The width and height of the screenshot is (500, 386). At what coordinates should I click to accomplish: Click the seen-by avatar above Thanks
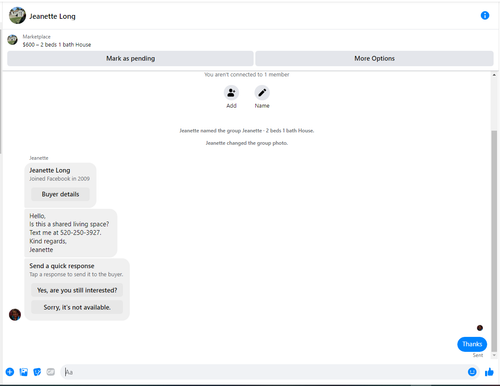point(480,328)
